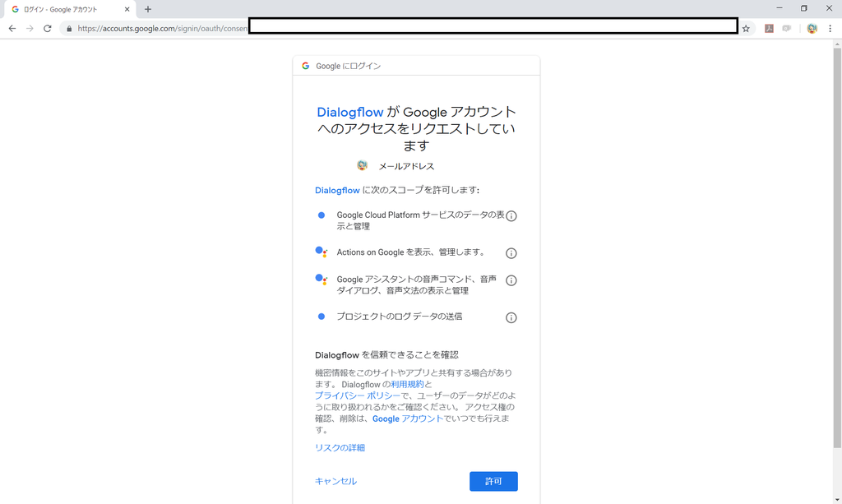
Task: Click the scrollbar up arrow
Action: click(x=837, y=44)
